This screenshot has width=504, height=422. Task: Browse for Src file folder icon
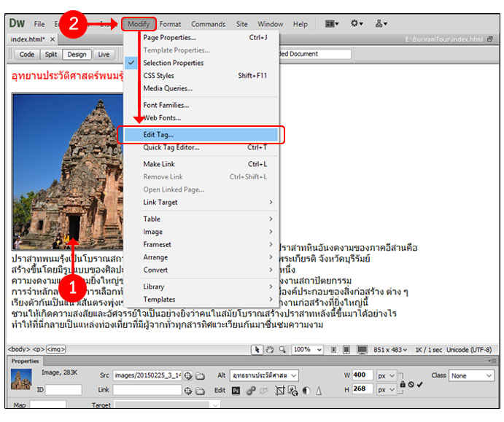click(x=200, y=375)
